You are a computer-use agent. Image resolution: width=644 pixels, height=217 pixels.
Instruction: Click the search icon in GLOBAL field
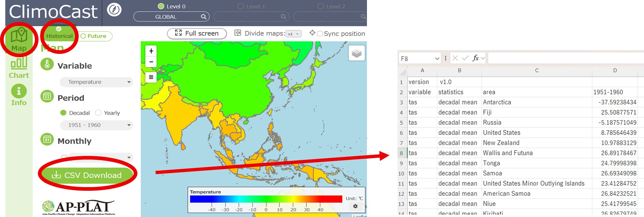(x=203, y=17)
